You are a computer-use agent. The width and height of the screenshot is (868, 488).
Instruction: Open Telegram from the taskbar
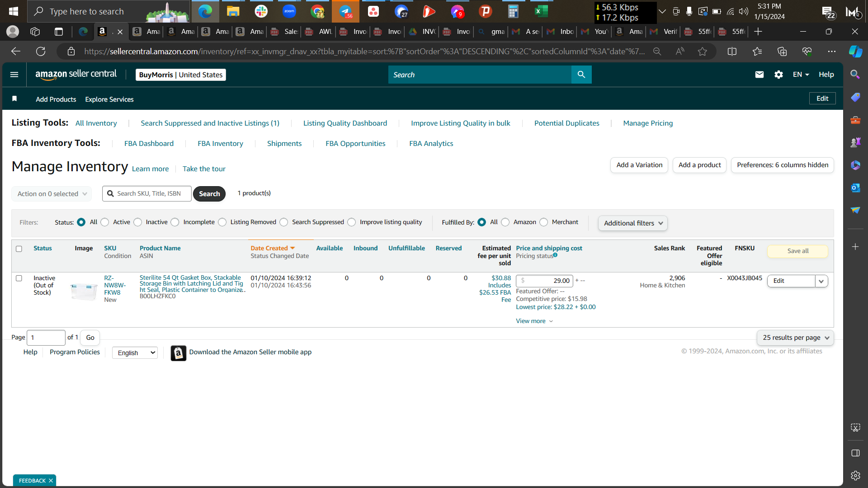click(x=345, y=11)
